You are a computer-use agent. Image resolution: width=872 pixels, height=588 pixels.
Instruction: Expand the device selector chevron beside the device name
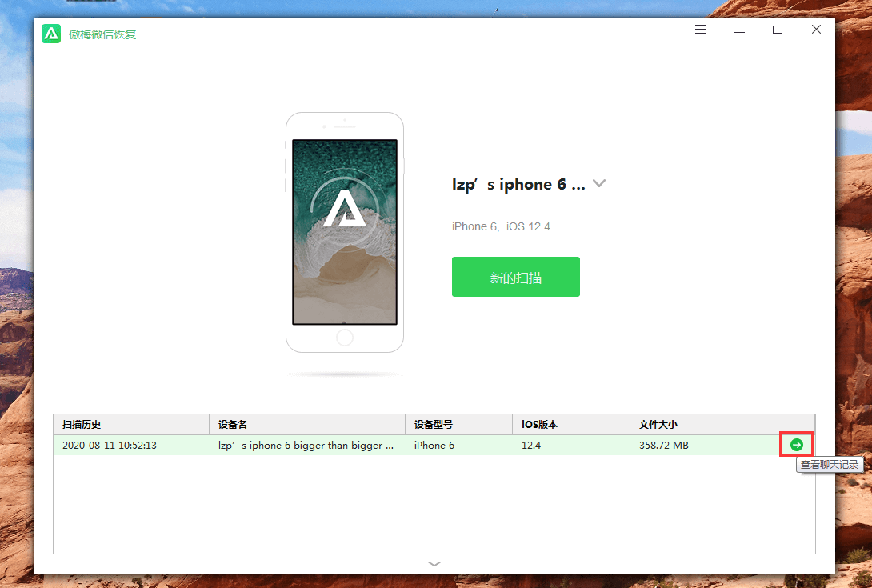coord(599,184)
